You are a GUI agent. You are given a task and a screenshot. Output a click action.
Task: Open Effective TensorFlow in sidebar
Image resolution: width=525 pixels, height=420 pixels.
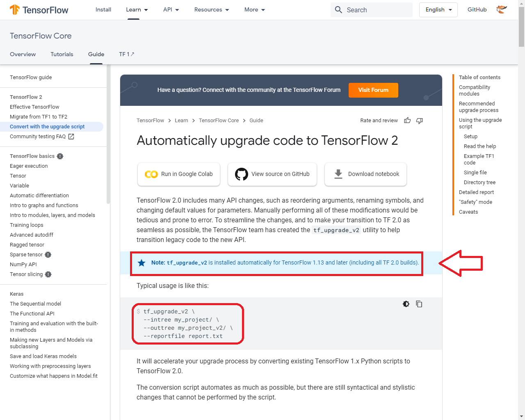coord(34,107)
